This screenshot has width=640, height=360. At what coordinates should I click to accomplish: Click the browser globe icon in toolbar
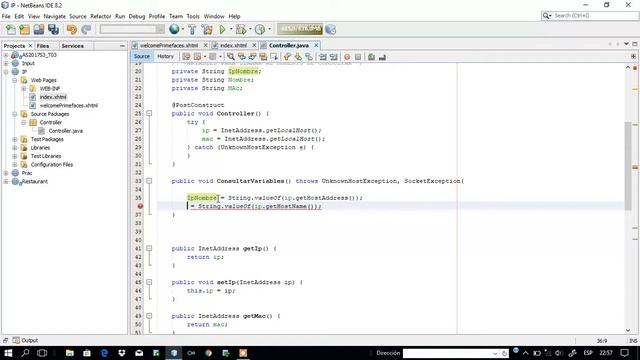tap(174, 29)
